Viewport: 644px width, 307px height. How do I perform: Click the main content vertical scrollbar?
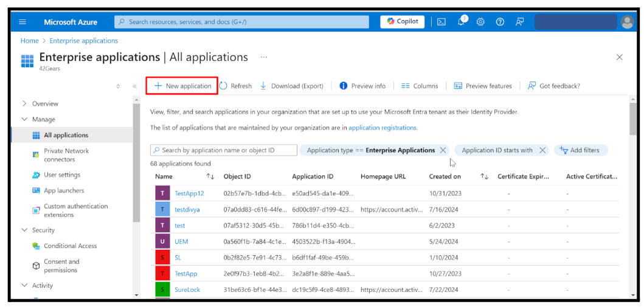tap(633, 118)
